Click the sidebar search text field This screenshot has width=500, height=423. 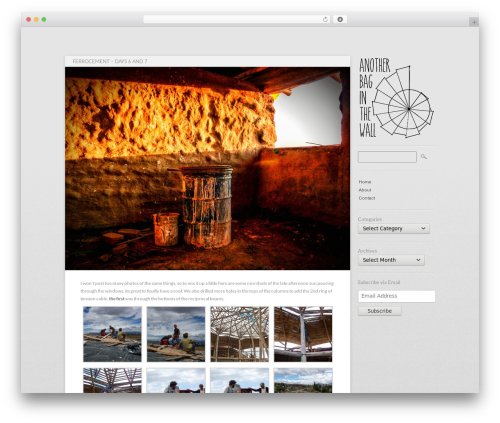387,157
